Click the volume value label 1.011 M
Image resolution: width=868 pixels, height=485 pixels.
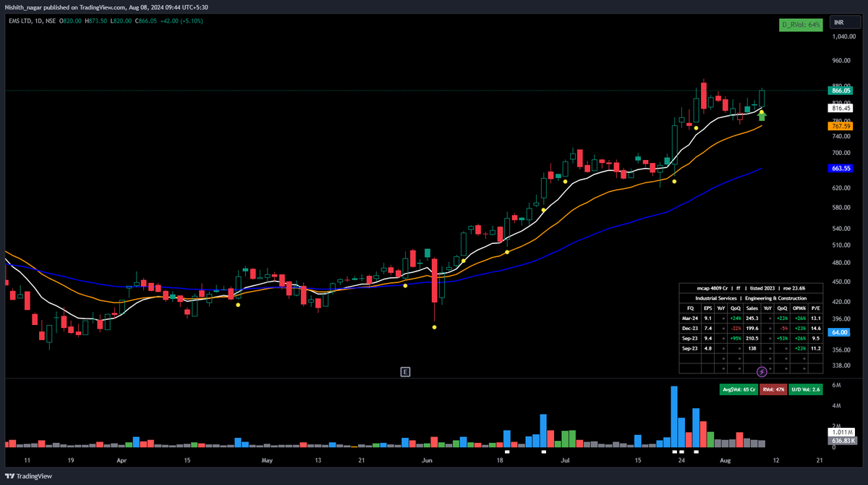[842, 432]
